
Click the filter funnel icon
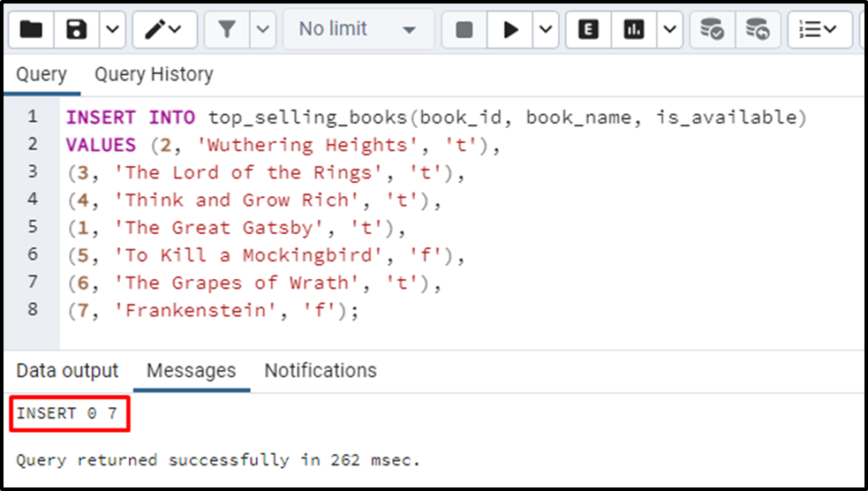coord(227,29)
